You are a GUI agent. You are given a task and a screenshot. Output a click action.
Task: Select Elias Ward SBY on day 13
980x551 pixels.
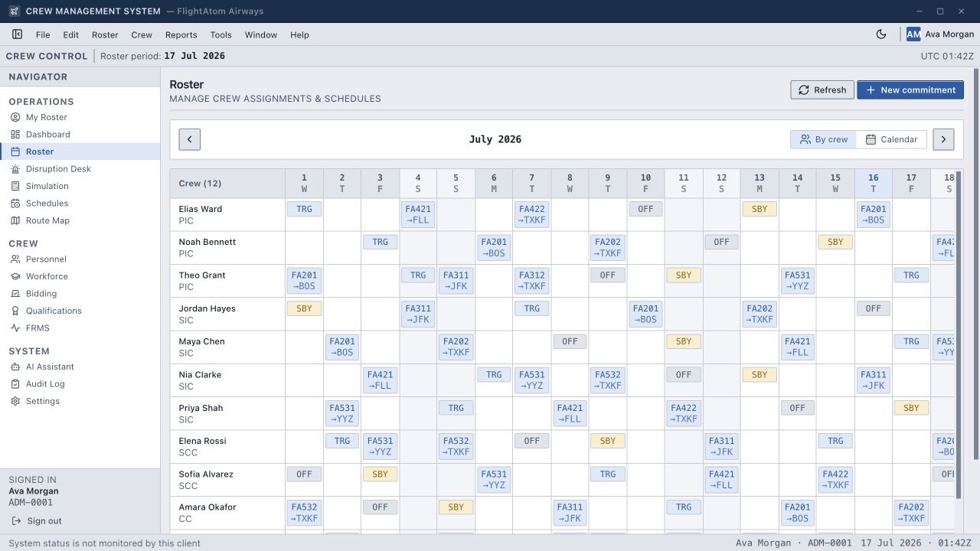click(759, 209)
